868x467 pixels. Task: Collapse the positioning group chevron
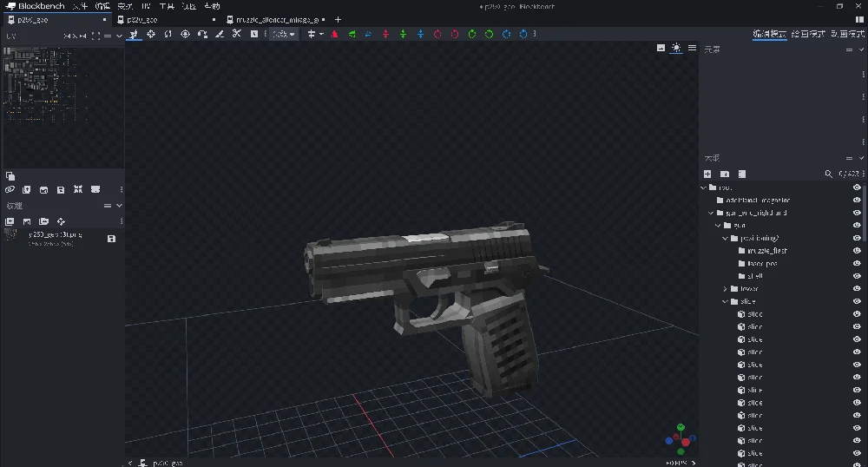tap(725, 238)
